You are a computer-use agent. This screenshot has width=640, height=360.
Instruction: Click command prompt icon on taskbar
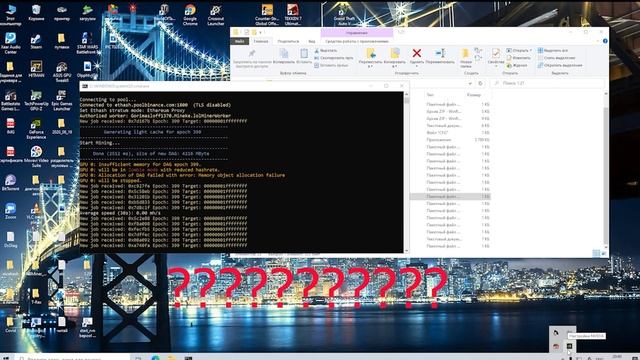pos(188,358)
